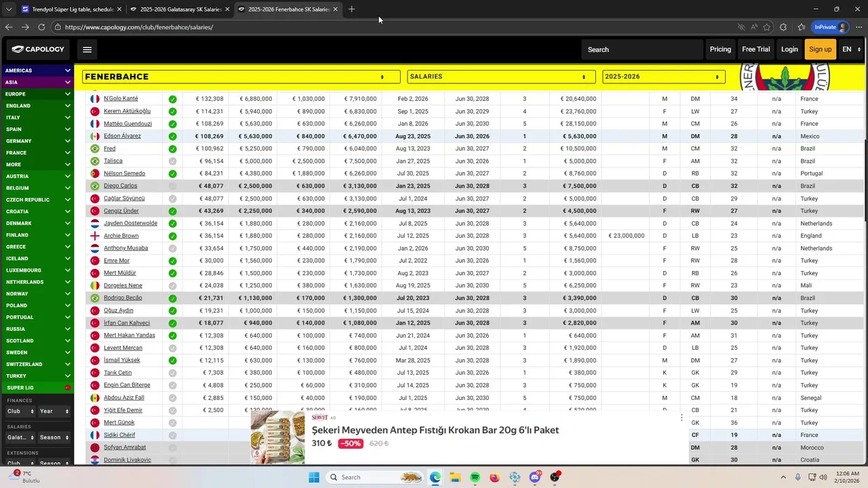Open the favorites list icon
Viewport: 868px width, 488px height.
[x=802, y=27]
